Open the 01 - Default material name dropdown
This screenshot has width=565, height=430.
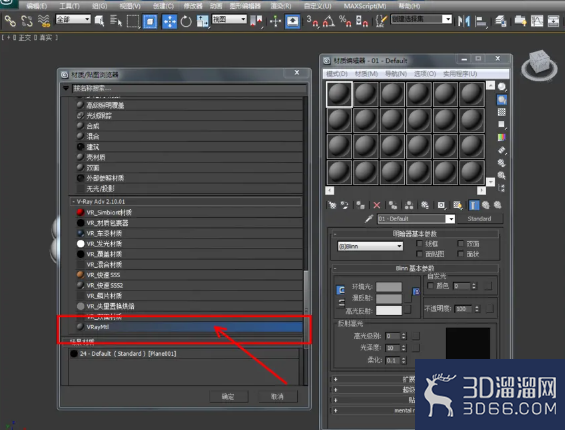click(450, 219)
